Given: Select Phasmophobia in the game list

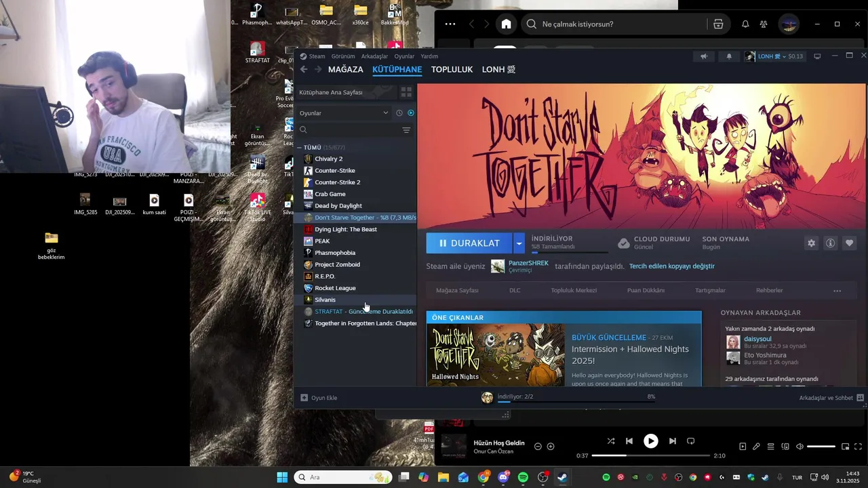Looking at the screenshot, I should coord(355,253).
